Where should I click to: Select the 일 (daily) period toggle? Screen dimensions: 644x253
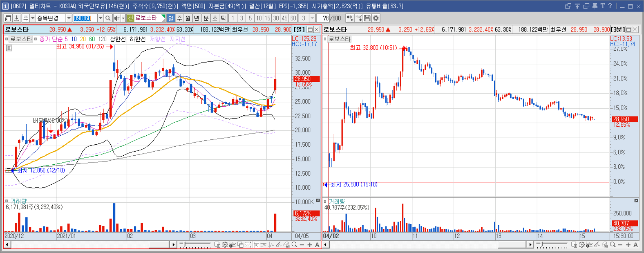pyautogui.click(x=171, y=18)
